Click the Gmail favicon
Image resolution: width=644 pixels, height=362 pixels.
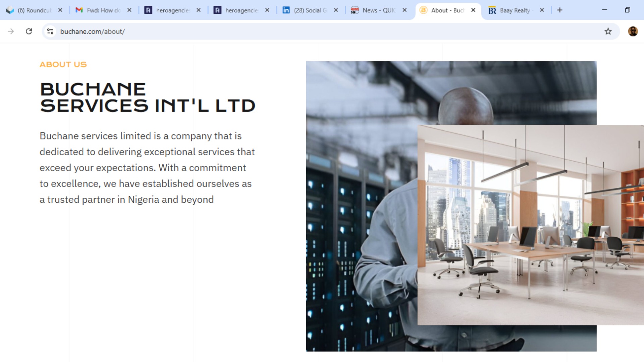pos(79,10)
